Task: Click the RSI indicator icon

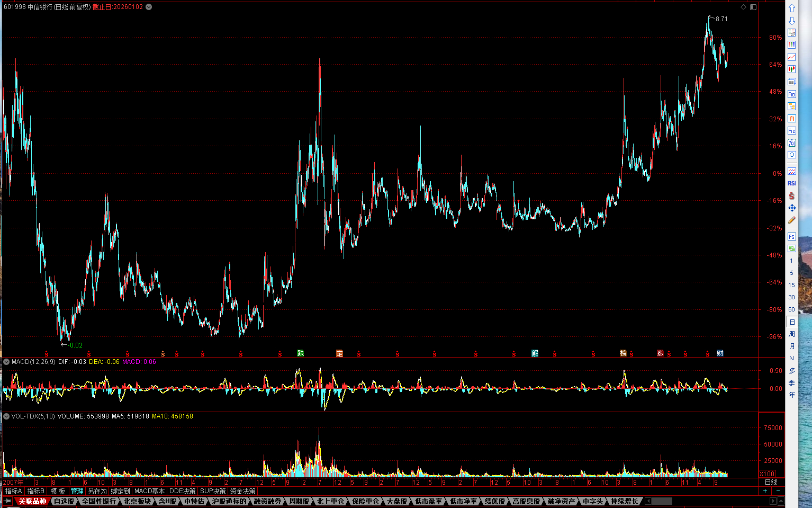Action: click(x=791, y=183)
